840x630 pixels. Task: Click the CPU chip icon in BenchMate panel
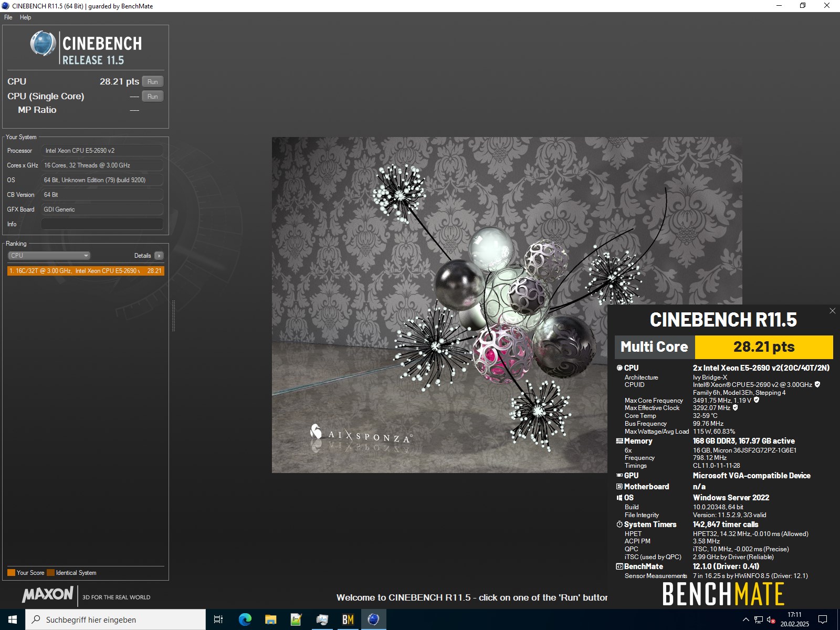pyautogui.click(x=619, y=368)
